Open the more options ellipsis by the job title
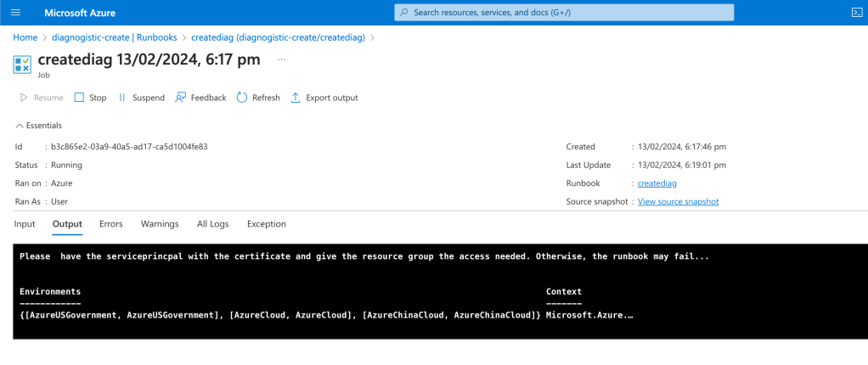 [281, 59]
